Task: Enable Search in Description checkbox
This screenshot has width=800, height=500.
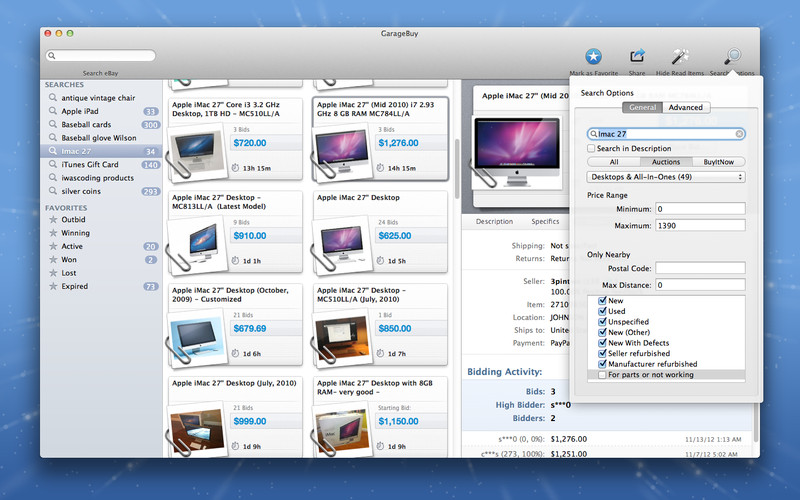Action: pos(591,148)
